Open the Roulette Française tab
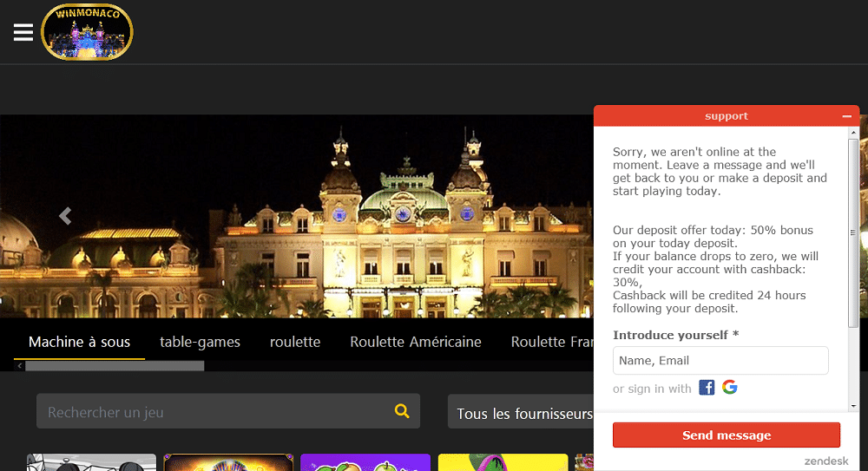Screen dimensions: 868x471 pyautogui.click(x=551, y=342)
